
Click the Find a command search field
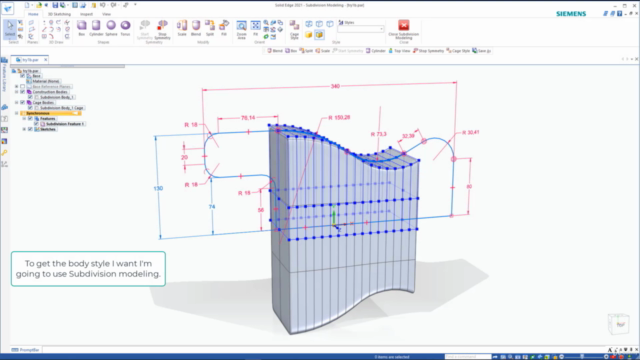[x=468, y=357]
